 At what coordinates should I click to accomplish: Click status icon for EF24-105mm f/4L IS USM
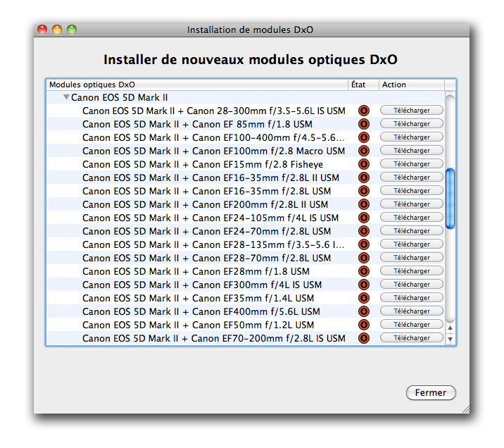[x=363, y=218]
